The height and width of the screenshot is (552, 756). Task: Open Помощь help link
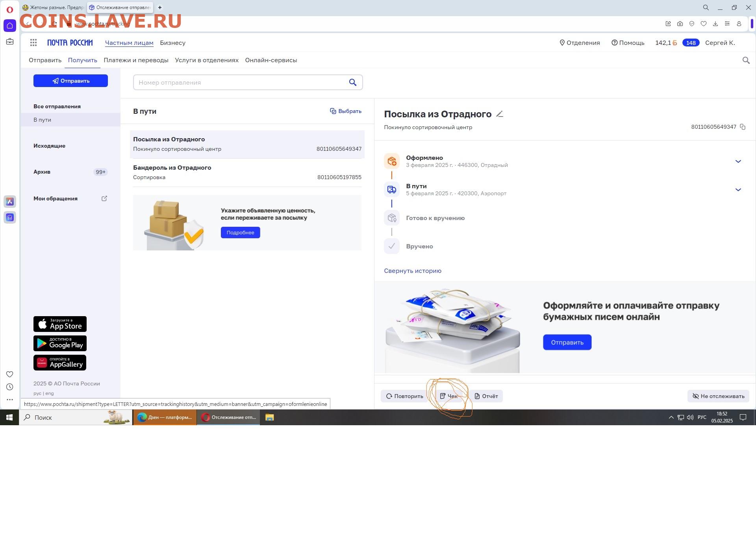click(628, 43)
